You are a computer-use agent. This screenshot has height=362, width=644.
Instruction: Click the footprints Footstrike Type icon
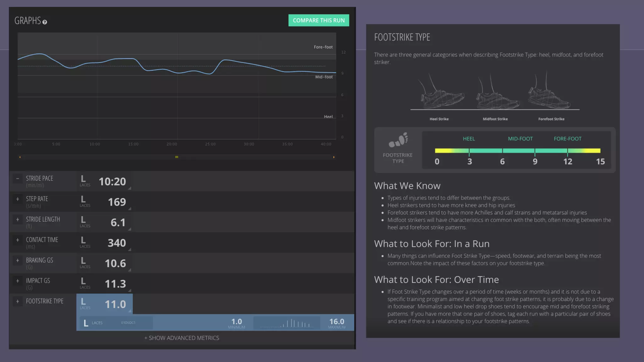coord(398,140)
